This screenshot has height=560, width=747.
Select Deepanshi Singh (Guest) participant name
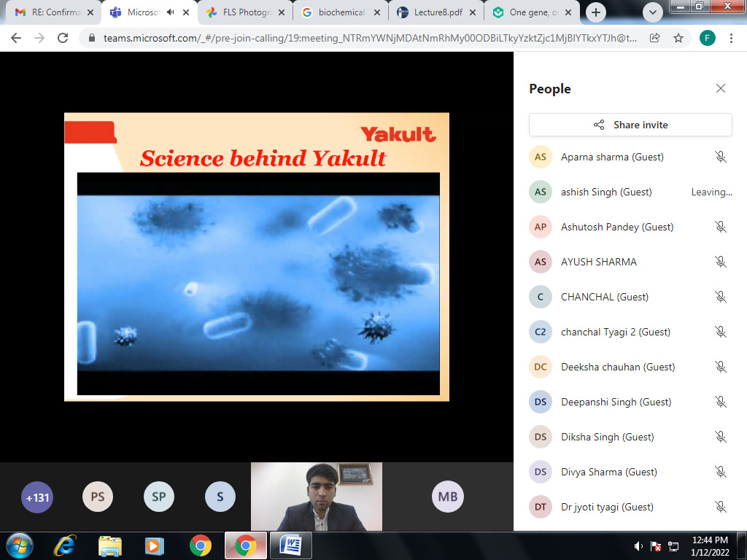[x=616, y=402]
